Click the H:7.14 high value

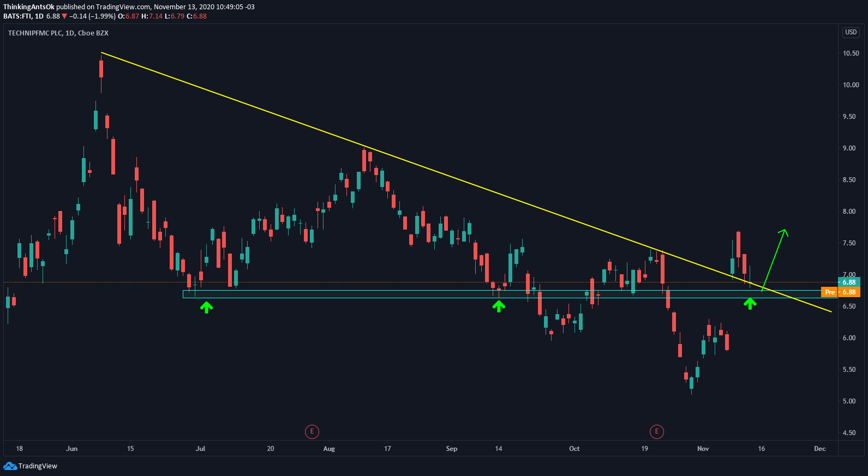click(x=152, y=16)
